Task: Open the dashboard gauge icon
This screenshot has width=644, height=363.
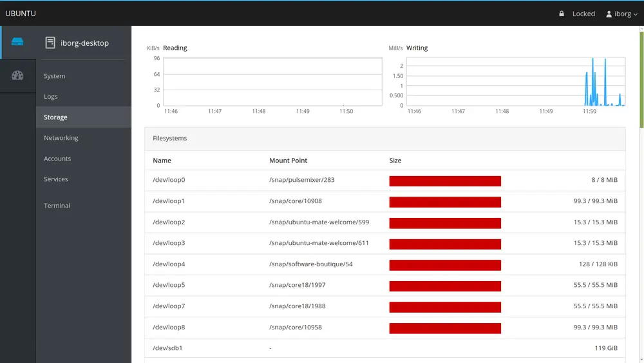Action: tap(17, 75)
